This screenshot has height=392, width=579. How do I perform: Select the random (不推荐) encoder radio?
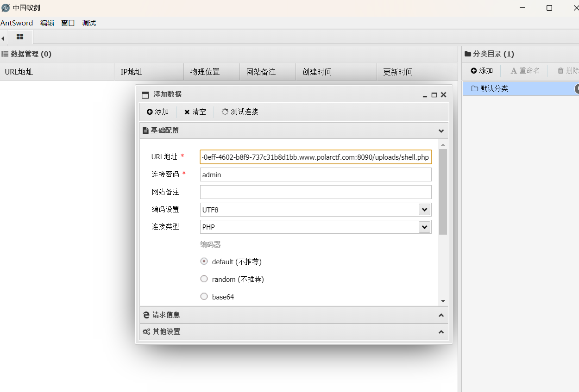[x=204, y=279]
